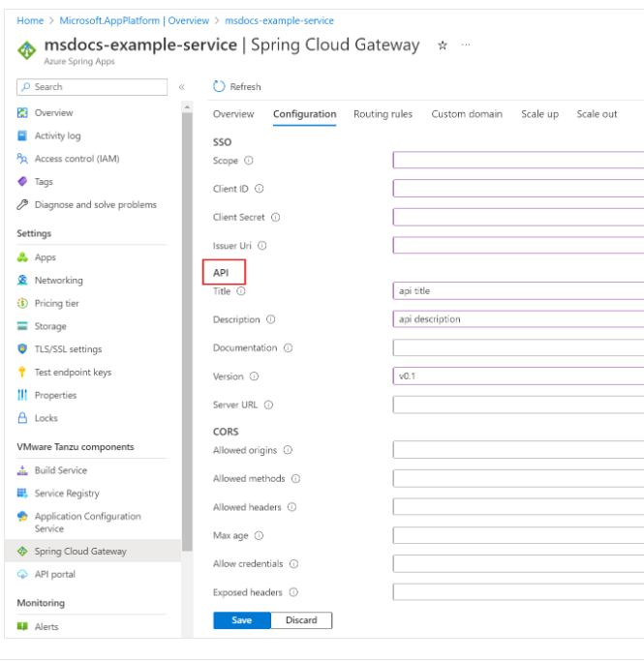Click into the SSO Scope field
The image size is (644, 661).
point(518,161)
